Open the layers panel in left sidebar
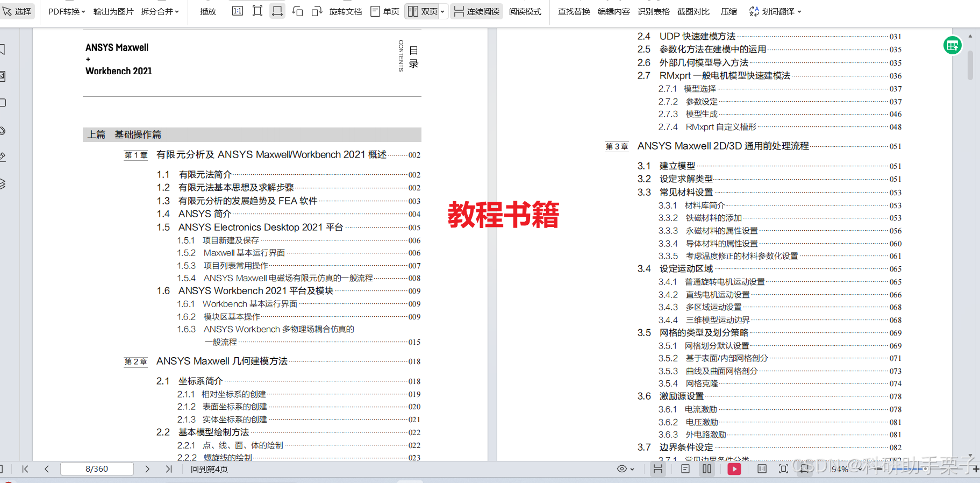The width and height of the screenshot is (980, 483). click(3, 184)
